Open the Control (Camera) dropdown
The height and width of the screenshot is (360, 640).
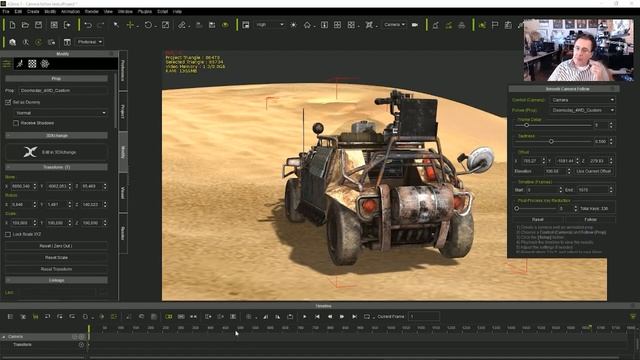(582, 100)
